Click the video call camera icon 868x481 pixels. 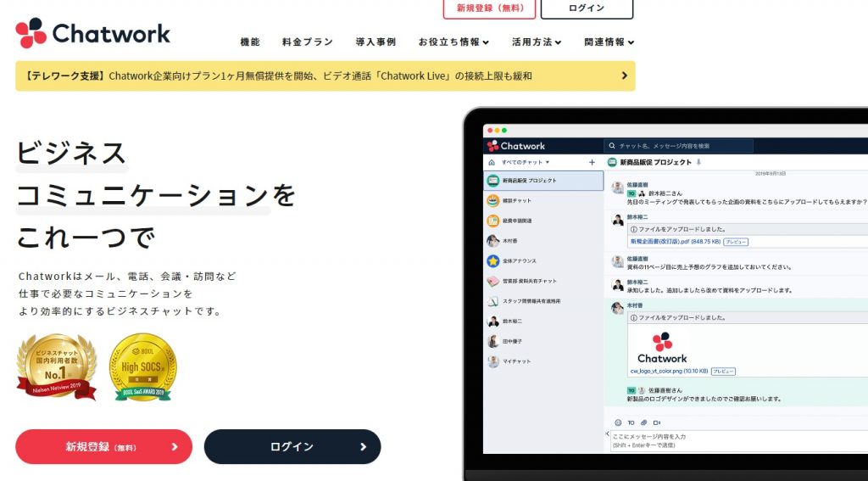[x=657, y=422]
